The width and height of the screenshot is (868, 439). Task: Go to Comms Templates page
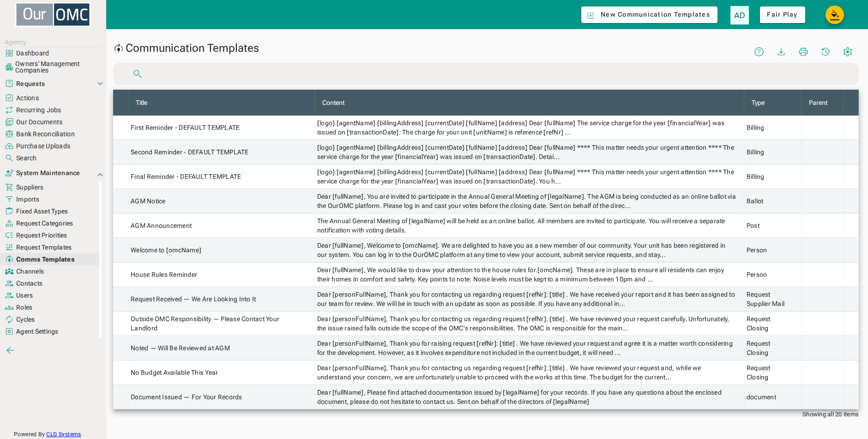45,259
